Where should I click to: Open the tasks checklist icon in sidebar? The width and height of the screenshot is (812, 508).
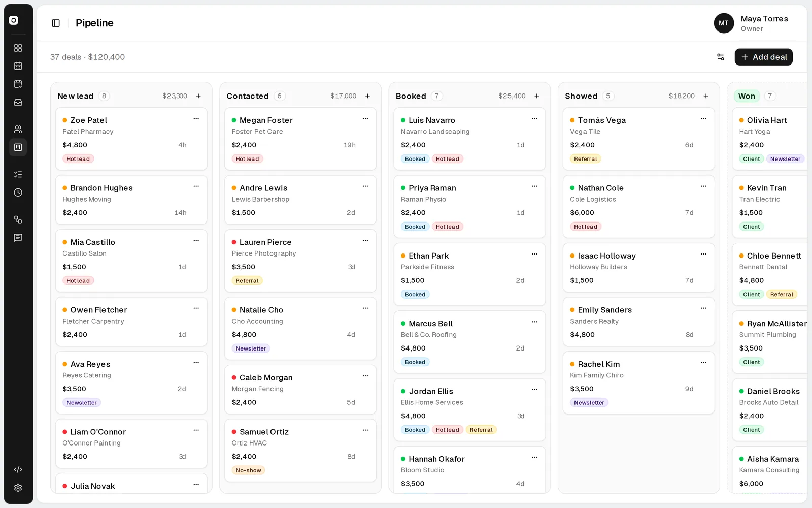point(18,174)
